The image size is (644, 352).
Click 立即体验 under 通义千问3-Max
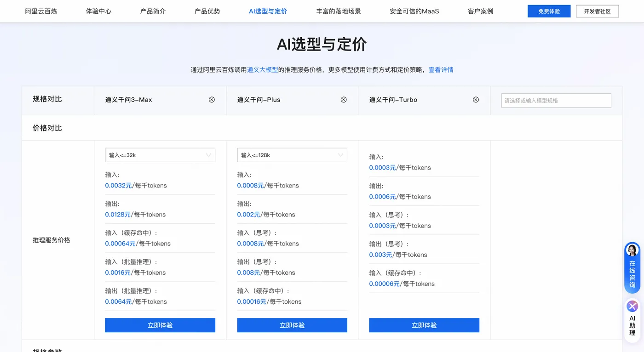coord(160,325)
